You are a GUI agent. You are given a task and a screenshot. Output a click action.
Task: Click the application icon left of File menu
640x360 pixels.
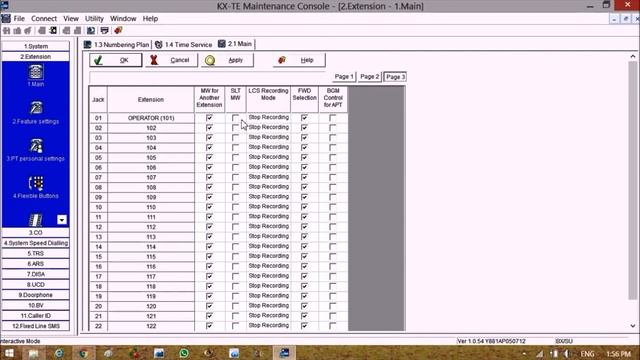click(6, 18)
